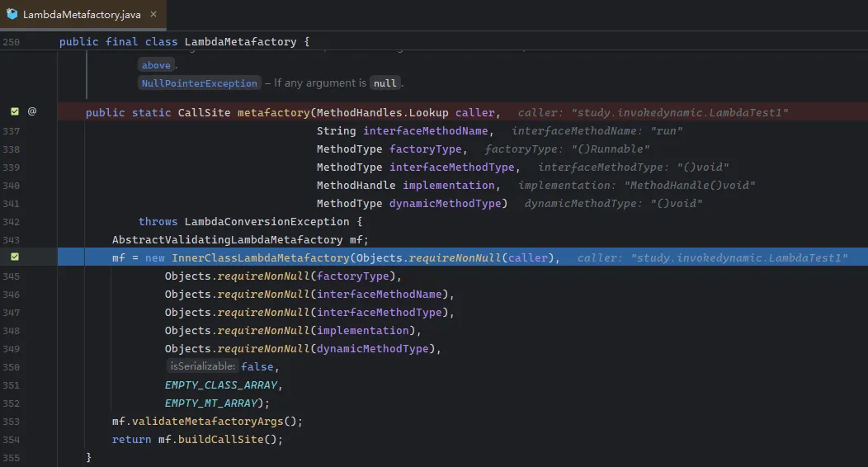
Task: Open the 'above' doc link
Action: tap(156, 65)
